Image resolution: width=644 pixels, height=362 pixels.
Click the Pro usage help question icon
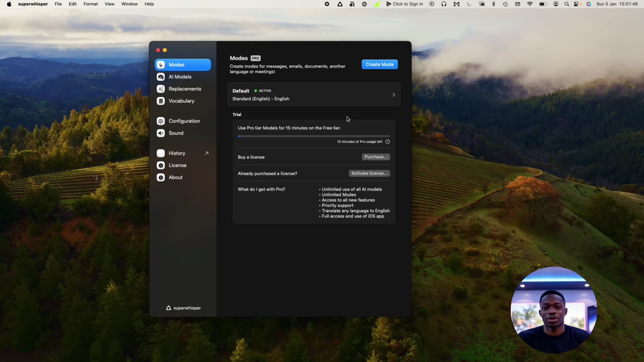pyautogui.click(x=387, y=142)
